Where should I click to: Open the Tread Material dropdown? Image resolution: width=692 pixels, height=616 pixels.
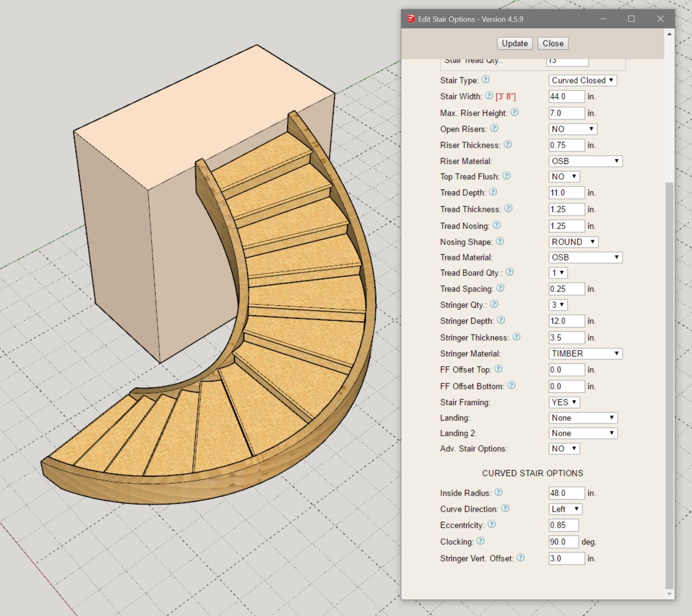pos(586,257)
